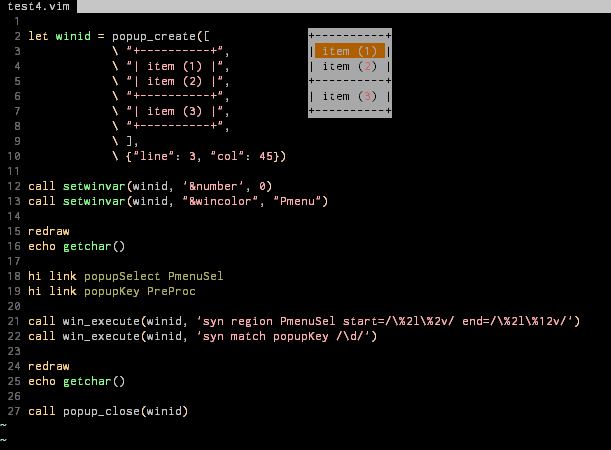611x450 pixels.
Task: Select the test4.vim tab
Action: click(38, 6)
